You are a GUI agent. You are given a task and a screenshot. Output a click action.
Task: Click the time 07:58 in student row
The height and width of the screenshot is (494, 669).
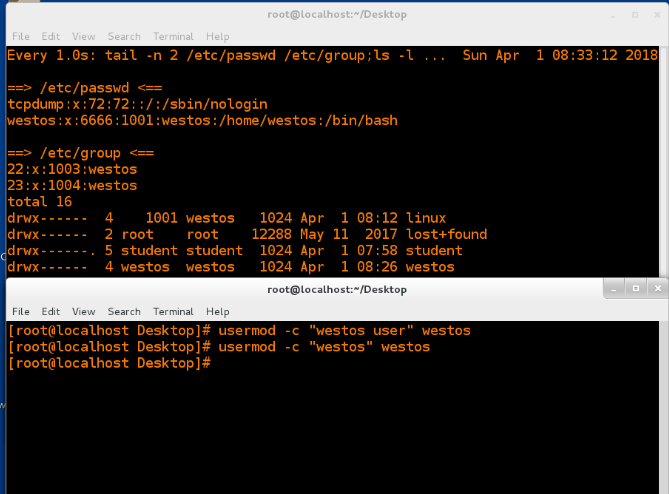pos(377,251)
